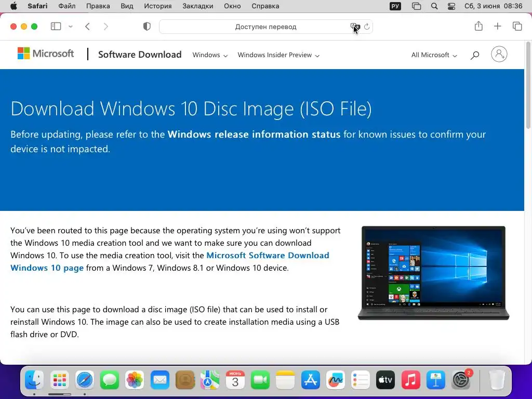The image size is (532, 399).
Task: Expand the sidebar tab group chevron
Action: 71,26
